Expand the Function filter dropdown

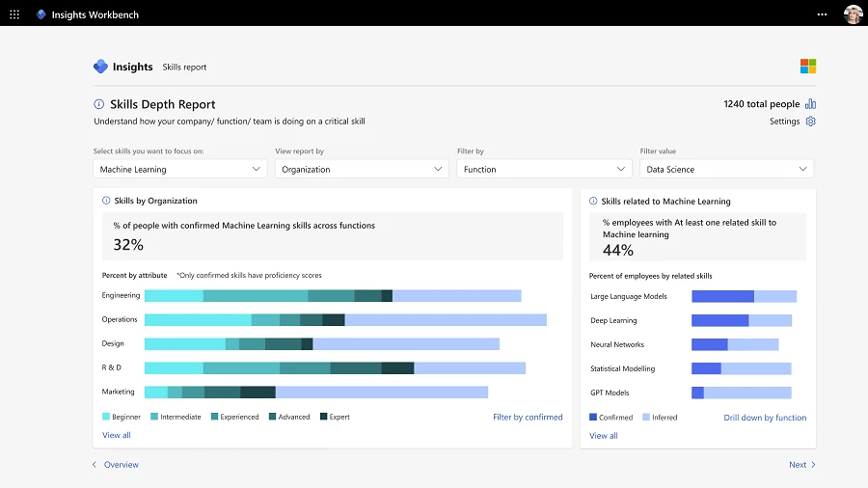544,169
